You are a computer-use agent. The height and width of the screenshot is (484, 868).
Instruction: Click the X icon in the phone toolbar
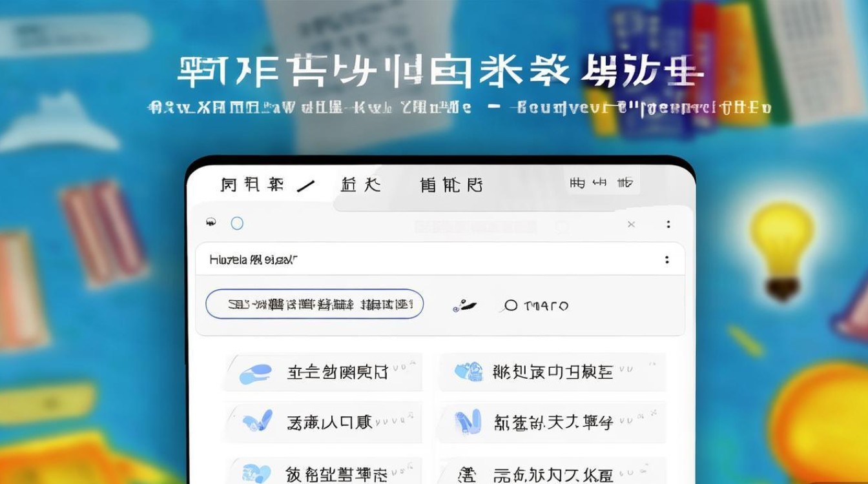point(631,224)
